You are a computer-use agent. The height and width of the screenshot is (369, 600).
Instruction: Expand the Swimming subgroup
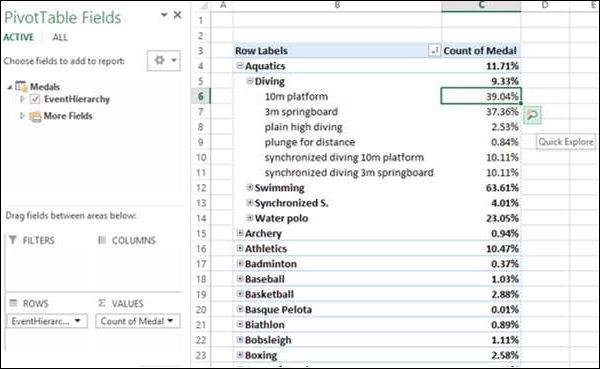click(x=250, y=187)
